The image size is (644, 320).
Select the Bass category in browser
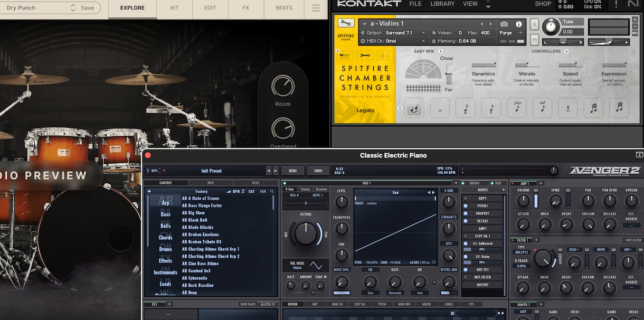click(x=166, y=214)
